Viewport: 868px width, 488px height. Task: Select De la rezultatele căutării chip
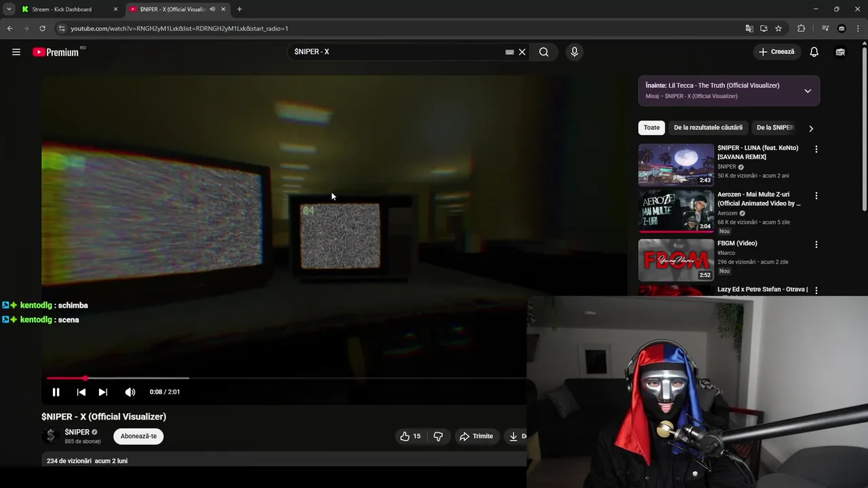click(x=708, y=127)
